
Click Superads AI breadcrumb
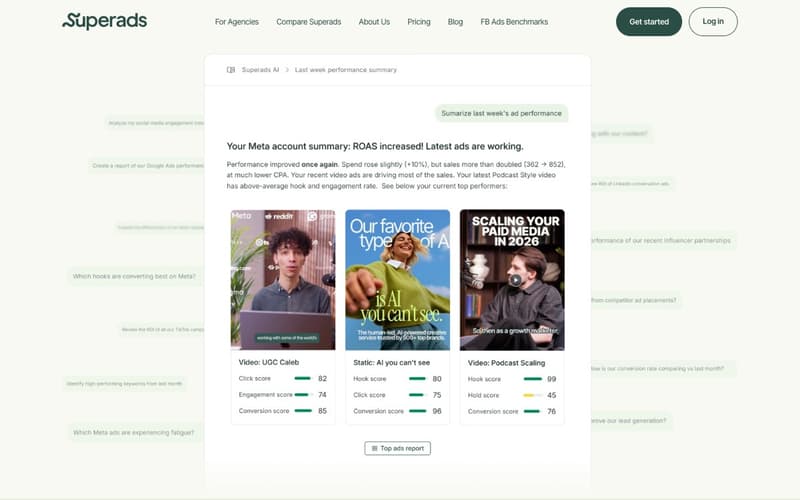click(x=260, y=70)
